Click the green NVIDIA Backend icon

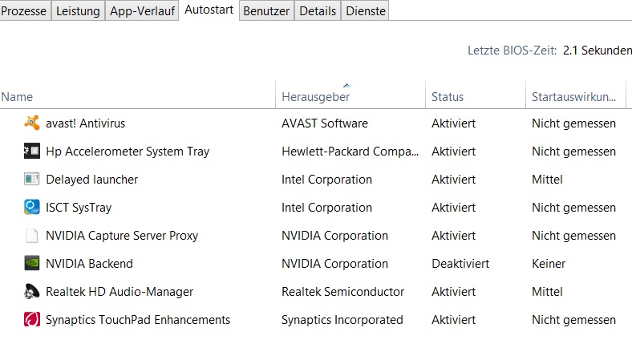31,264
